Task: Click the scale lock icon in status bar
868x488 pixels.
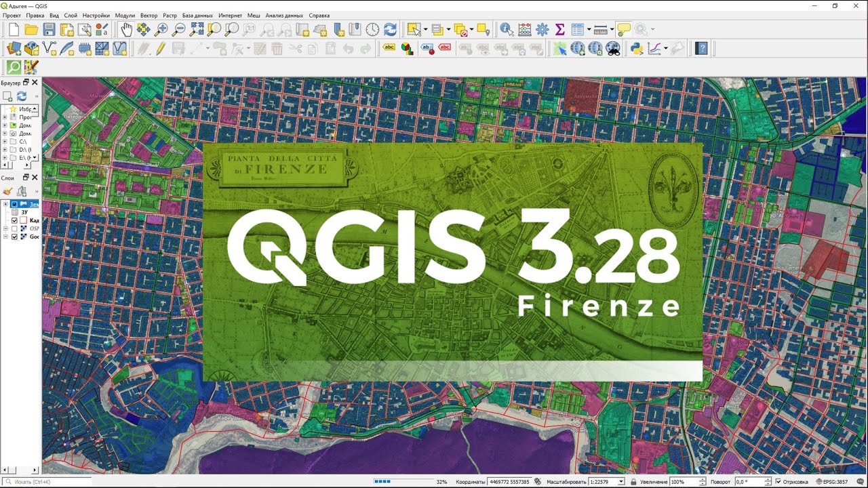Action: coord(632,482)
